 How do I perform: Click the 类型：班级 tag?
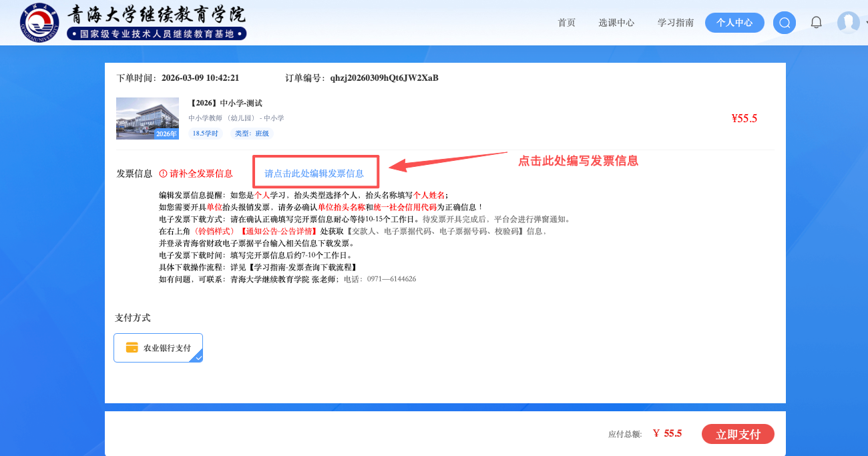pos(252,134)
